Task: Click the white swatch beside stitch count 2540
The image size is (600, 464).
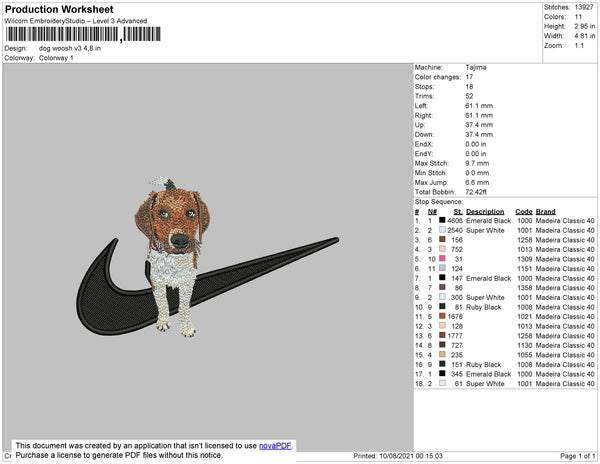Action: [x=442, y=230]
